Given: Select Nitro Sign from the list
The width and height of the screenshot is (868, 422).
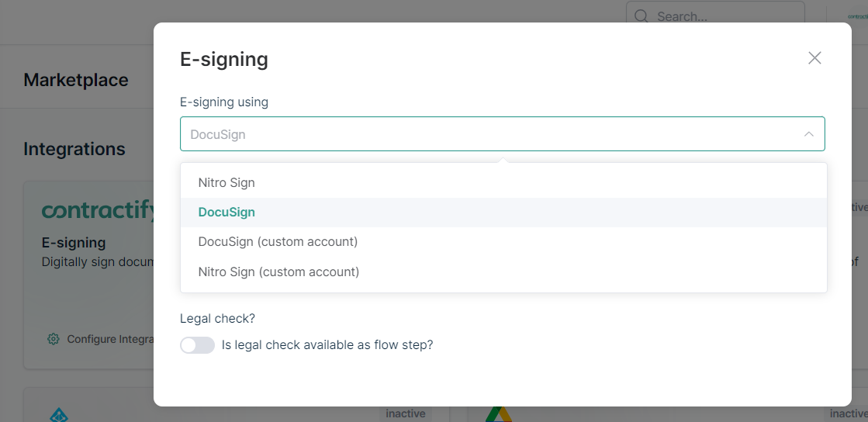Looking at the screenshot, I should (503, 183).
